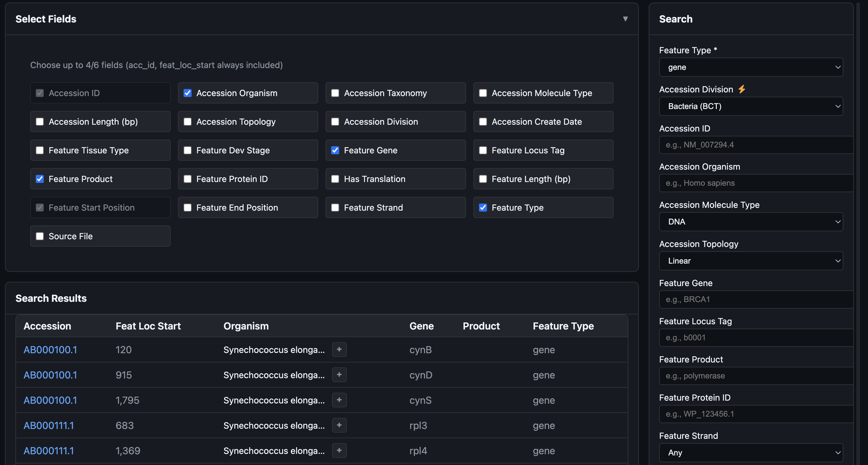Collapse the Select Fields panel arrow
Screen dimensions: 868x465
625,19
